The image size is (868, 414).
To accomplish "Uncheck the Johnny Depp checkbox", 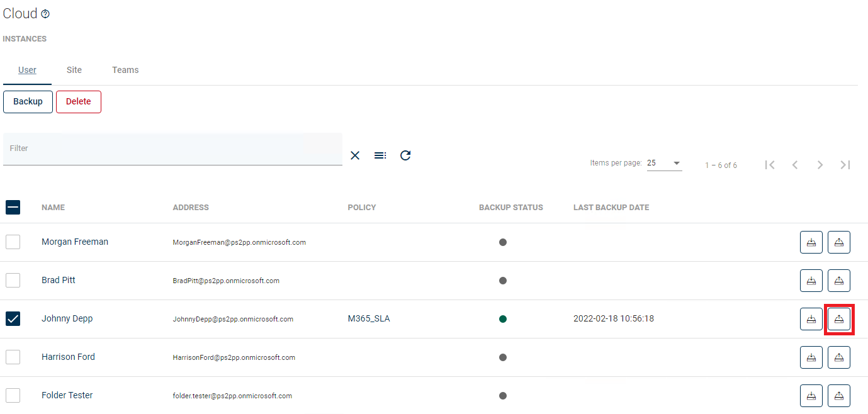I will point(13,319).
